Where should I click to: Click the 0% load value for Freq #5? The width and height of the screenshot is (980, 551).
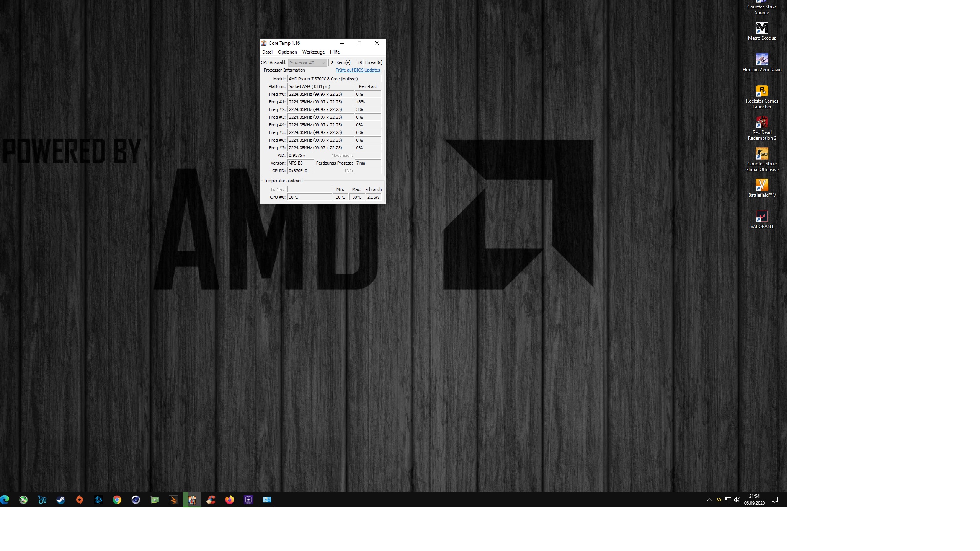click(368, 132)
